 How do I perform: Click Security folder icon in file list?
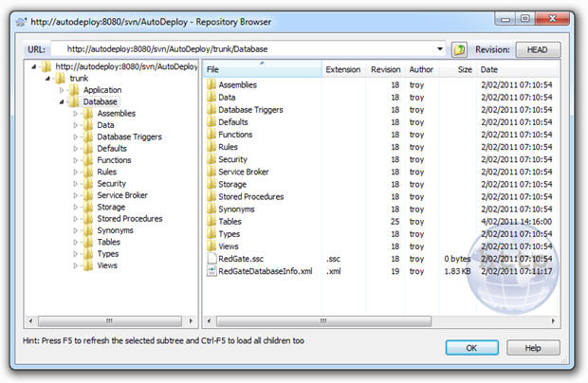(x=211, y=159)
